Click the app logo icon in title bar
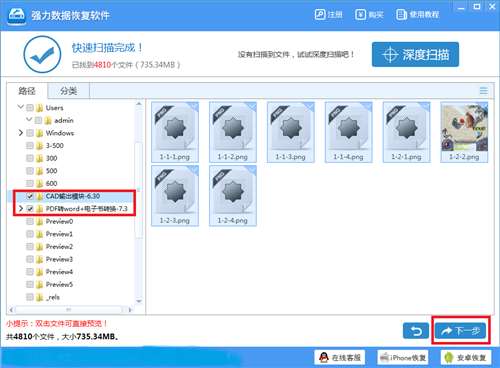The width and height of the screenshot is (500, 368). pos(17,15)
